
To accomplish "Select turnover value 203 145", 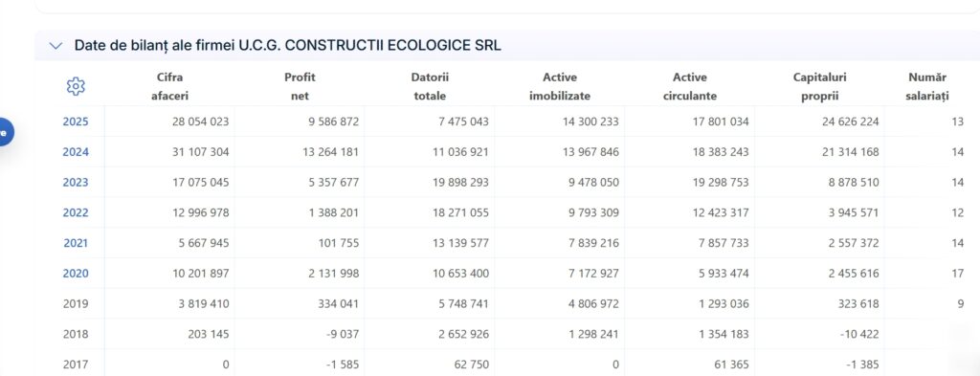I will click(x=208, y=334).
